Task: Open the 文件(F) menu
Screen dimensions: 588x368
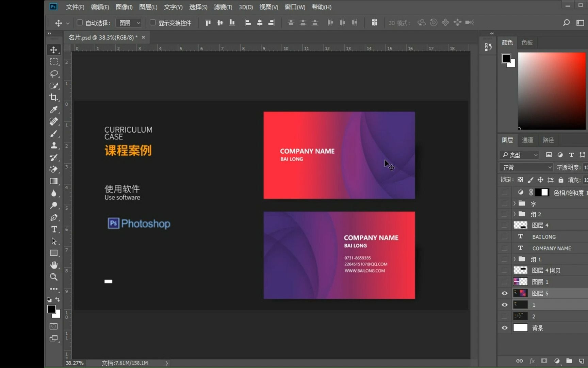Action: tap(75, 7)
